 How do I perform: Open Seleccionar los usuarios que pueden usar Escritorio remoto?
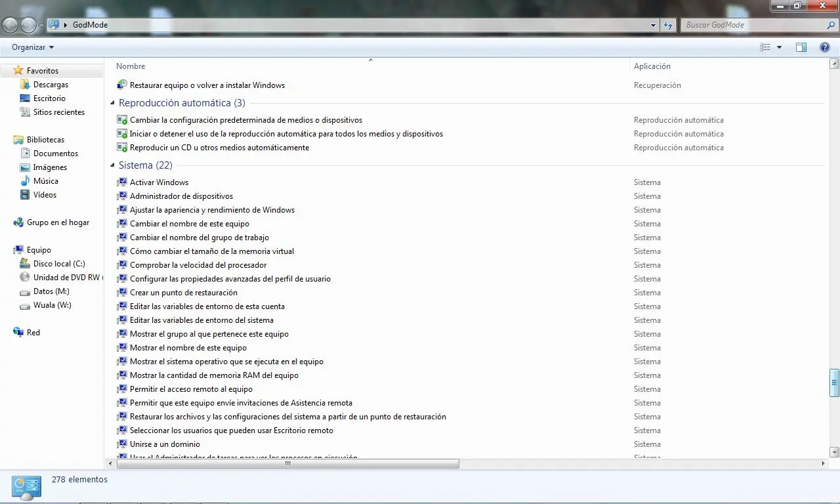coord(232,430)
